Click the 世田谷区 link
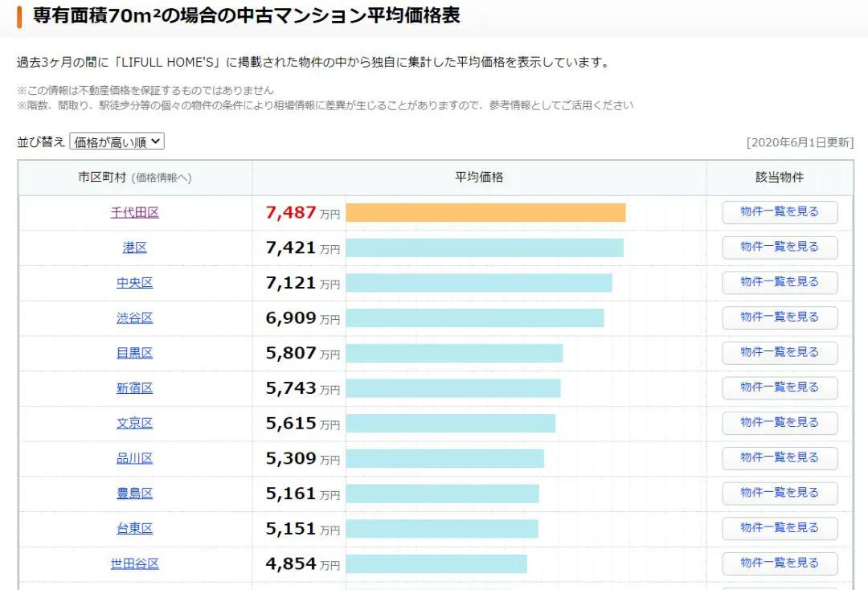Viewport: 868px width, 590px height. [x=134, y=563]
